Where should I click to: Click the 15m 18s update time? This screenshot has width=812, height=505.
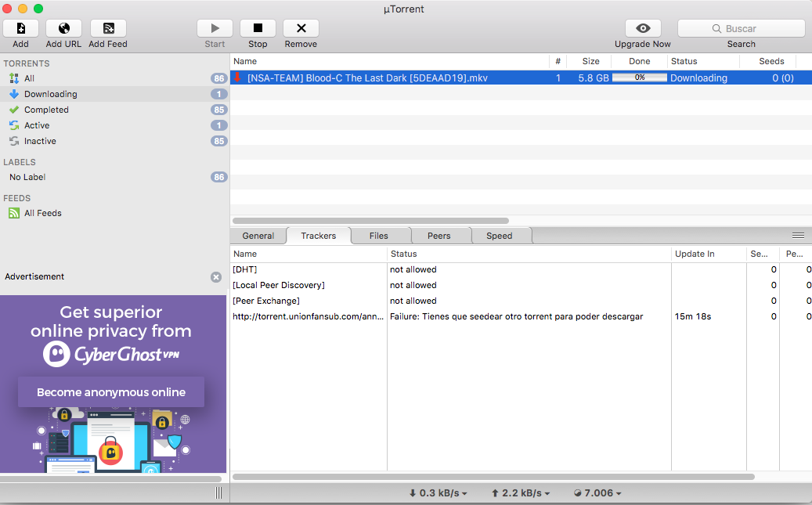(x=693, y=316)
